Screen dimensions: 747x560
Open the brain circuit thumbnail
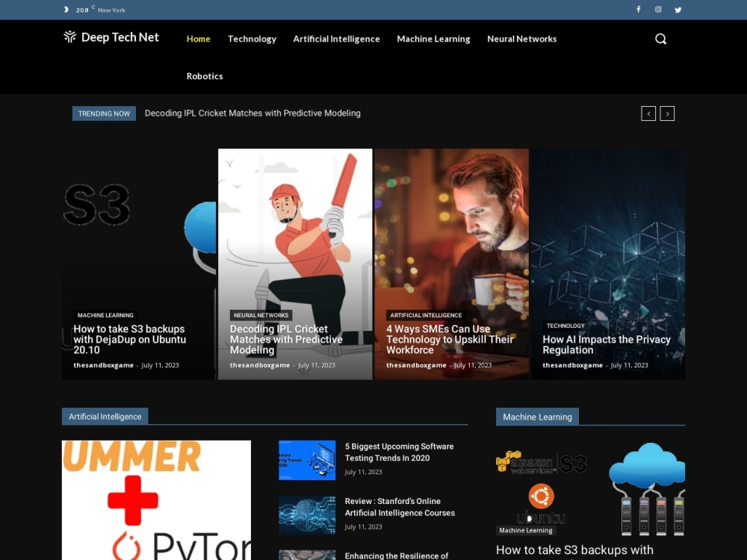point(307,514)
